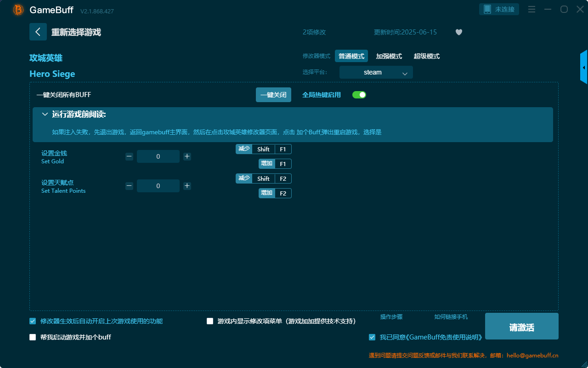Click the Hero Siege game title
The height and width of the screenshot is (368, 588).
tap(52, 74)
